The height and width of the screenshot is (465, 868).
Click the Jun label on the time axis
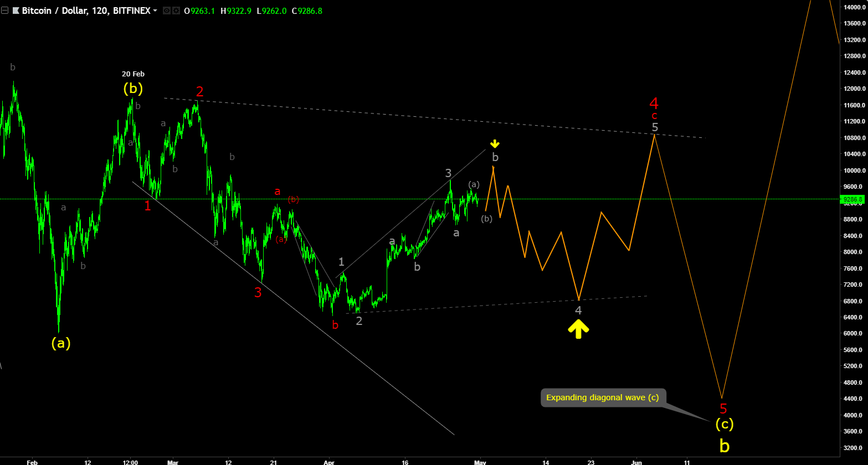[636, 462]
